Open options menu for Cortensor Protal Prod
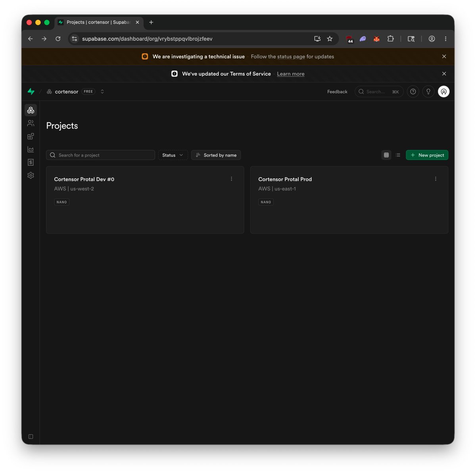The image size is (476, 473). click(436, 179)
